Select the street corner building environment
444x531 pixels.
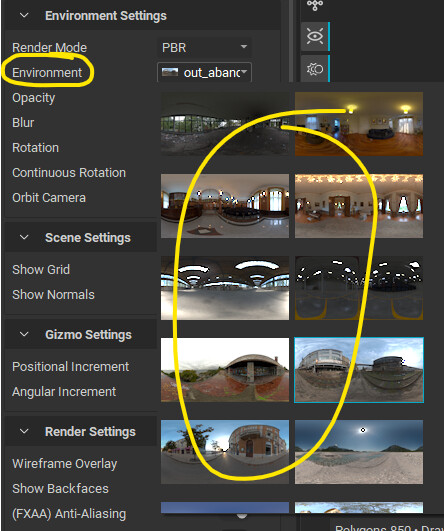[x=225, y=452]
